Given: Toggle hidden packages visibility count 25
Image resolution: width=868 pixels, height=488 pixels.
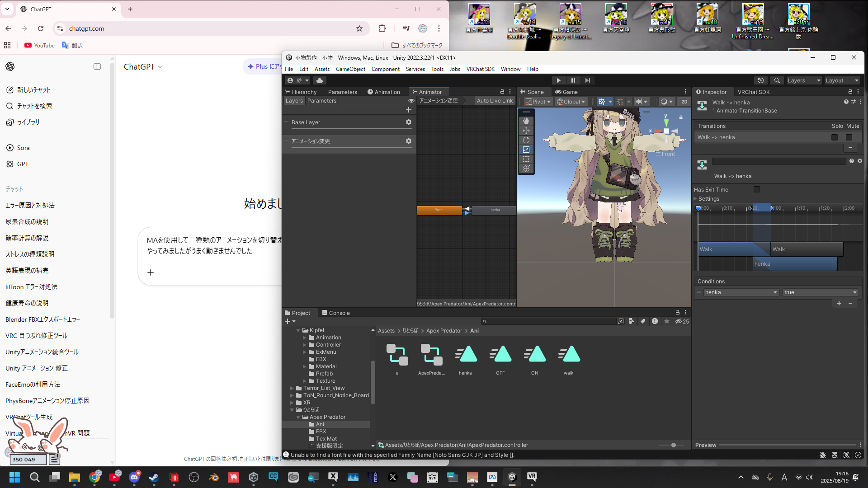Looking at the screenshot, I should (682, 321).
